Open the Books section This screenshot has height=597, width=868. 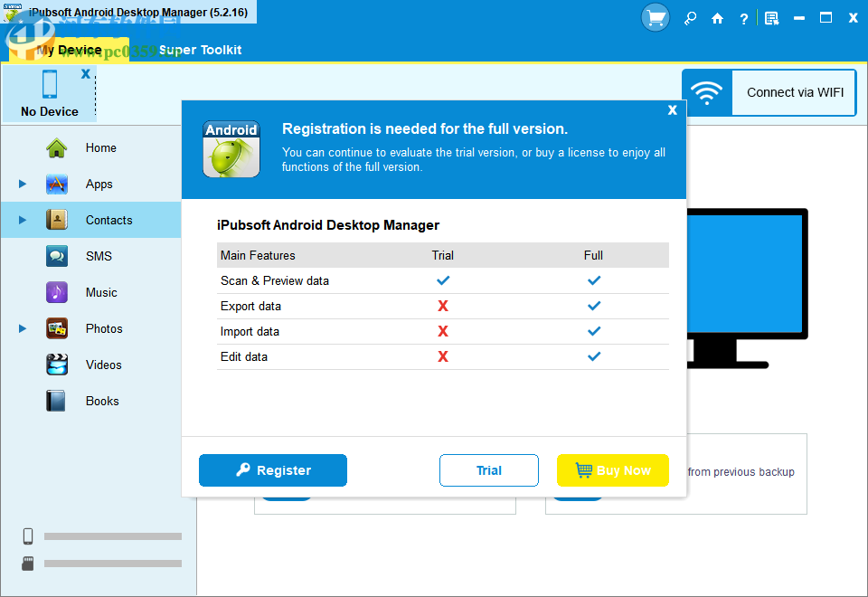coord(101,401)
